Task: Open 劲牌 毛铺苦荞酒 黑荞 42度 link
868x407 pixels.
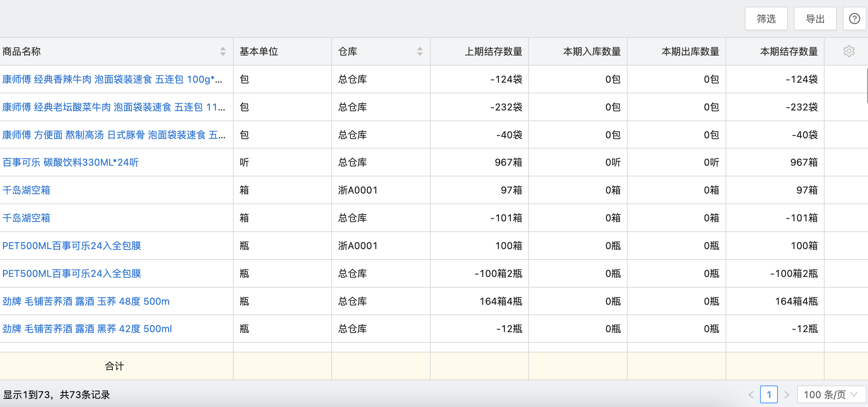Action: 87,329
